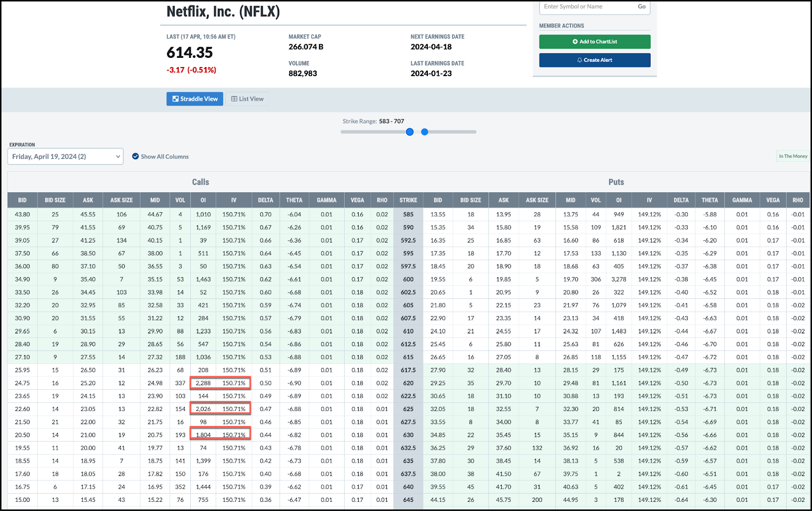Switch to List View tab
Image resolution: width=812 pixels, height=511 pixels.
(248, 99)
